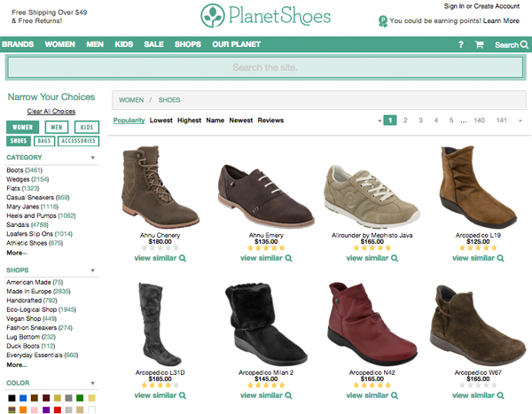Sort by Reviews

coord(270,121)
